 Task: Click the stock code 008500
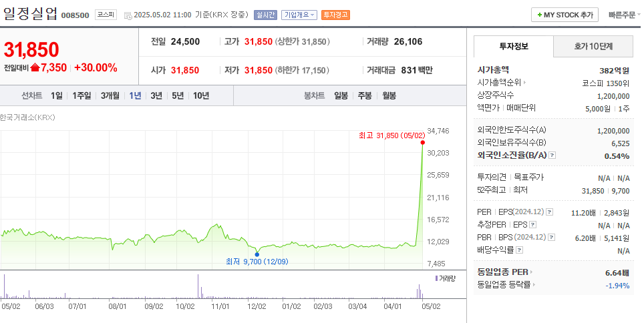pyautogui.click(x=75, y=15)
